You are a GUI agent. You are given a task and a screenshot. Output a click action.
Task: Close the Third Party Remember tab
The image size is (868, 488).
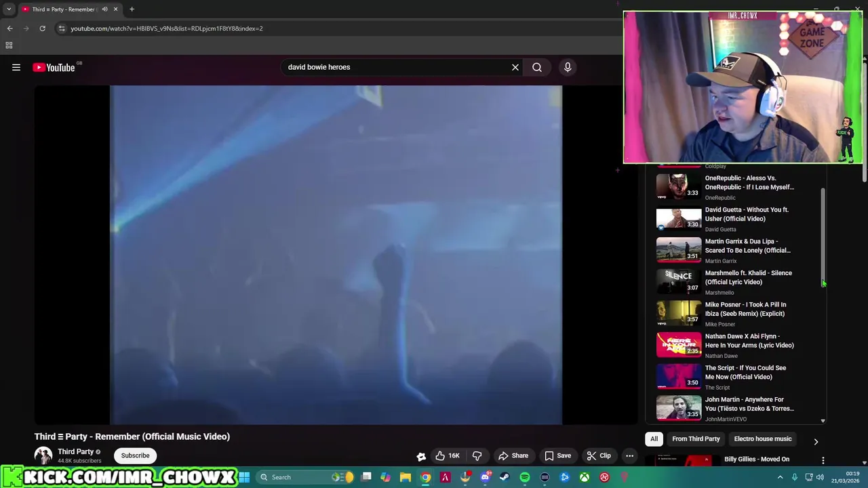pyautogui.click(x=115, y=9)
